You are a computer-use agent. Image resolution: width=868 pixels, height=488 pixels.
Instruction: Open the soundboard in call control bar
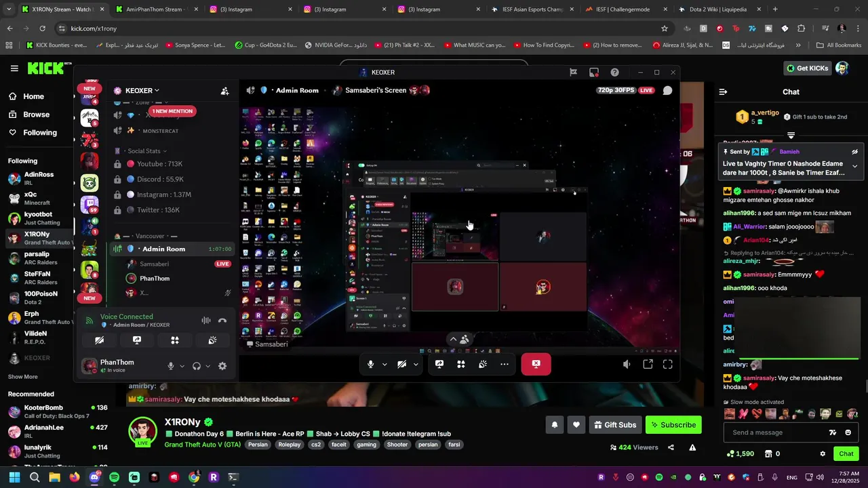pos(483,364)
